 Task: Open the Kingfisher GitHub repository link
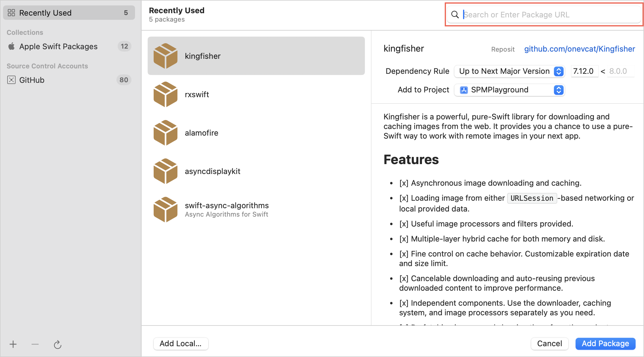pos(579,49)
